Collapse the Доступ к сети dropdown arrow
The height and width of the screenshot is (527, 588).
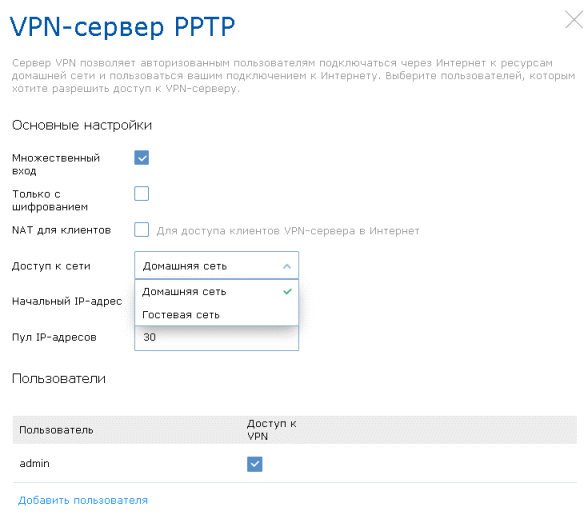tap(287, 266)
